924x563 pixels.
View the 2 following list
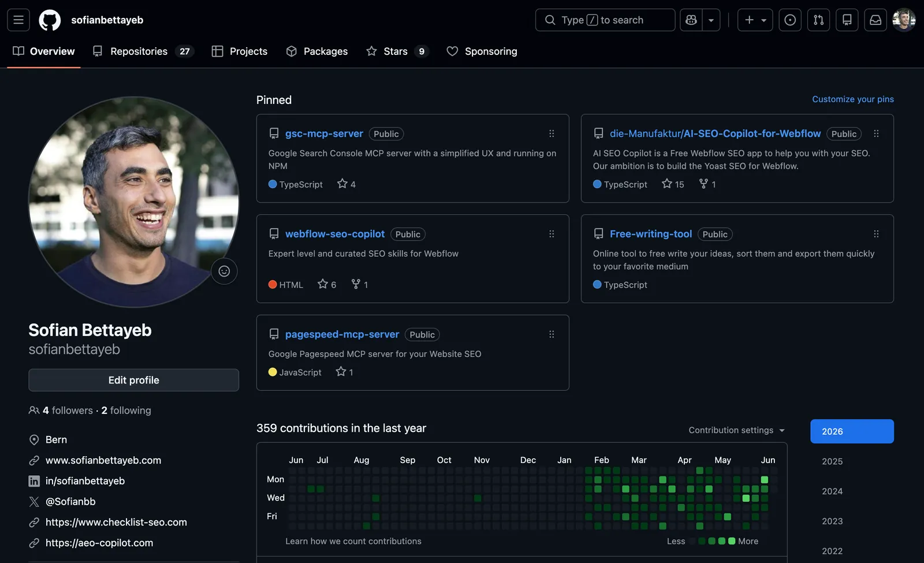pyautogui.click(x=126, y=411)
